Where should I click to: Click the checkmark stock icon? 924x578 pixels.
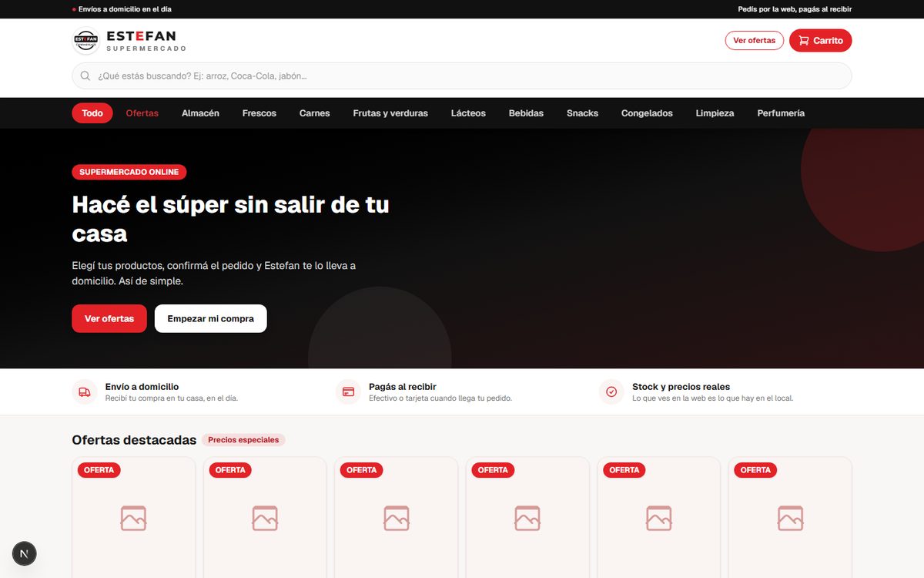click(x=611, y=391)
